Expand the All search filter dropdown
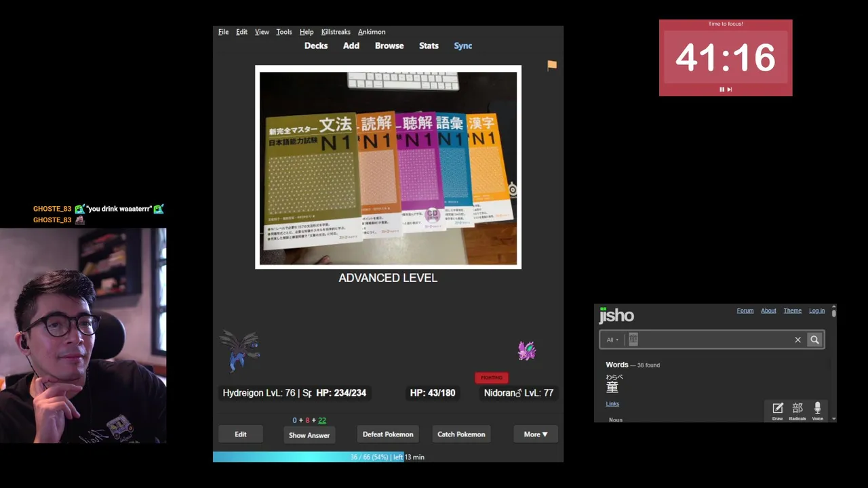Image resolution: width=868 pixels, height=488 pixels. pyautogui.click(x=612, y=340)
